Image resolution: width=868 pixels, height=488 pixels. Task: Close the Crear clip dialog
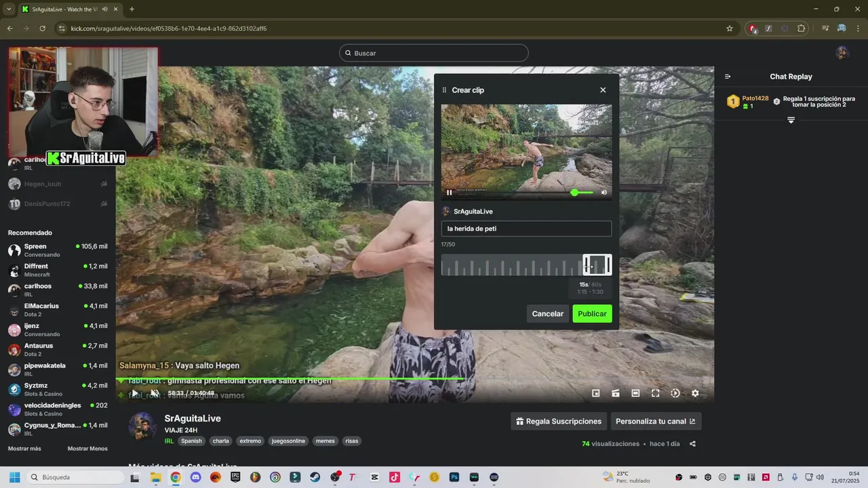click(x=603, y=90)
